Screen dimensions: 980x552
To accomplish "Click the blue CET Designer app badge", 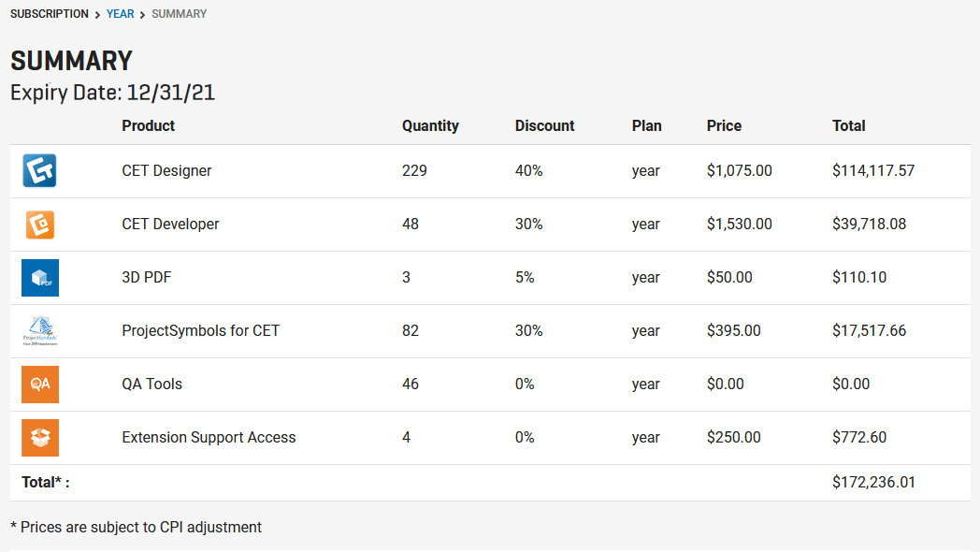I will point(39,170).
